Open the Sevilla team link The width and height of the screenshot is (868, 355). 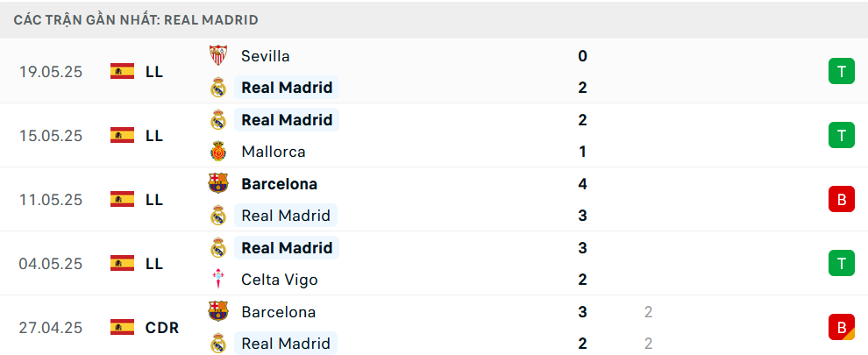[265, 56]
